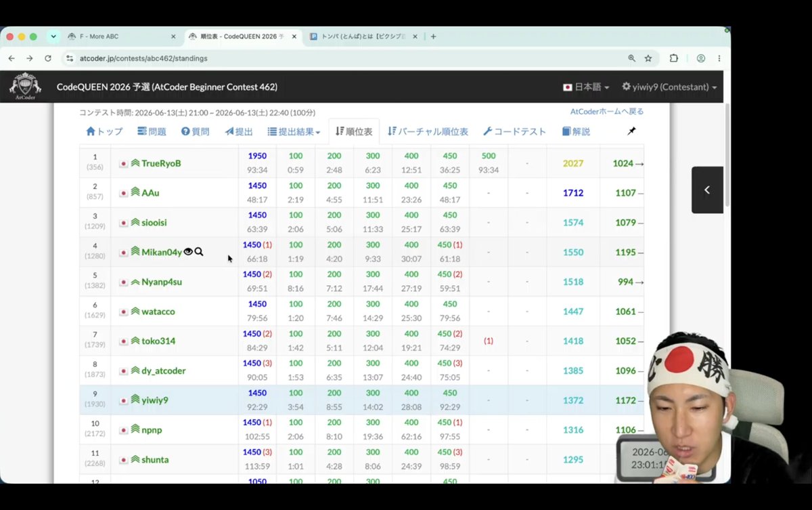812x510 pixels.
Task: Open toko314's user profile link
Action: click(158, 341)
